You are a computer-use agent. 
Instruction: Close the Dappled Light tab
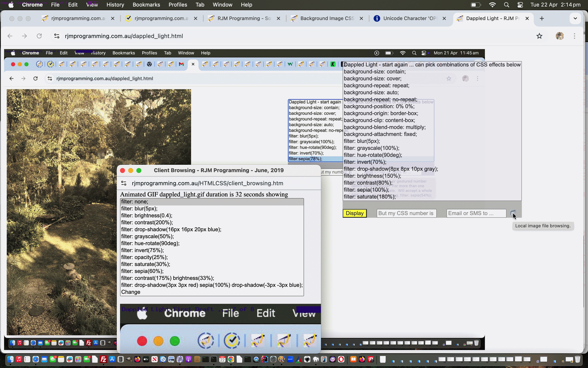527,18
